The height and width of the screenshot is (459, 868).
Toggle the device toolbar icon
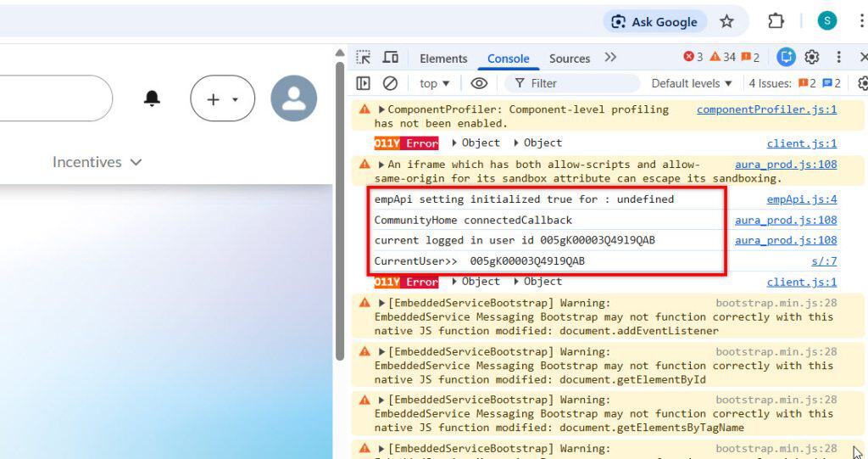(391, 57)
